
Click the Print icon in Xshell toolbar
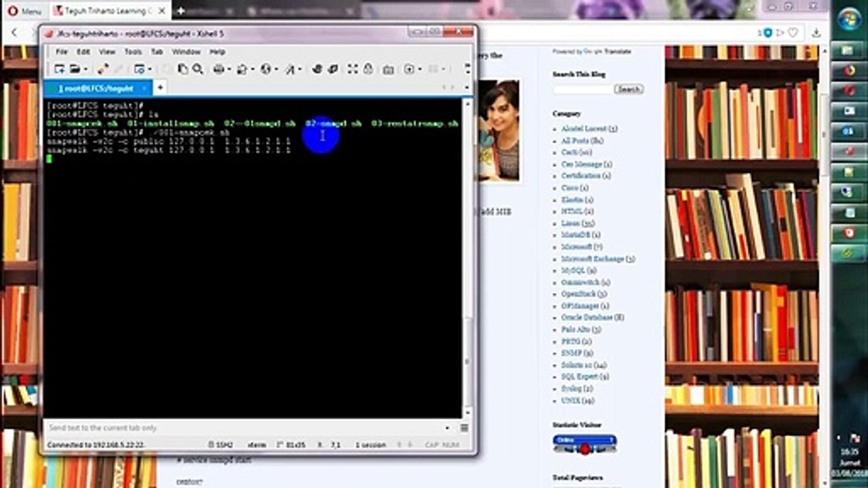pos(218,69)
